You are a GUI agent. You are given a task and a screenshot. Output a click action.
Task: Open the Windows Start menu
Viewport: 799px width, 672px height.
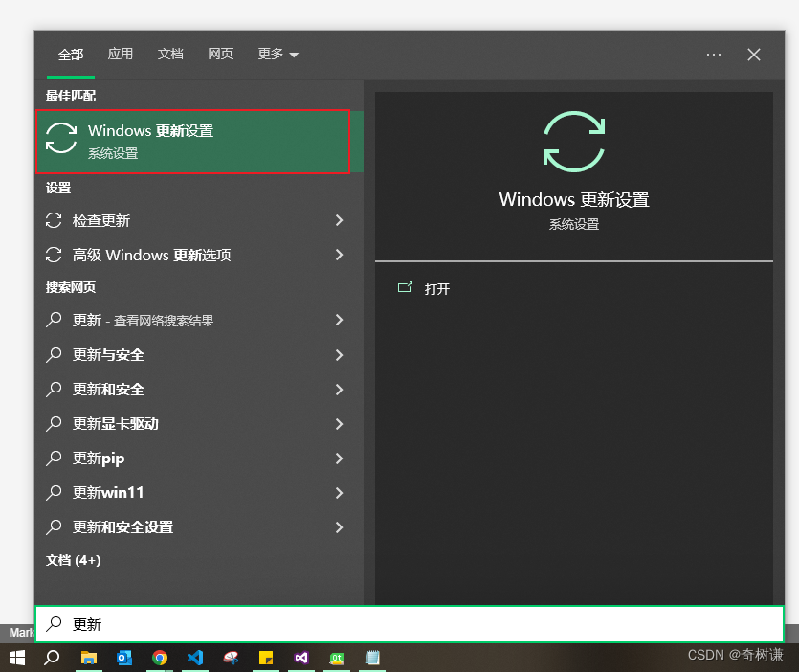pos(17,658)
